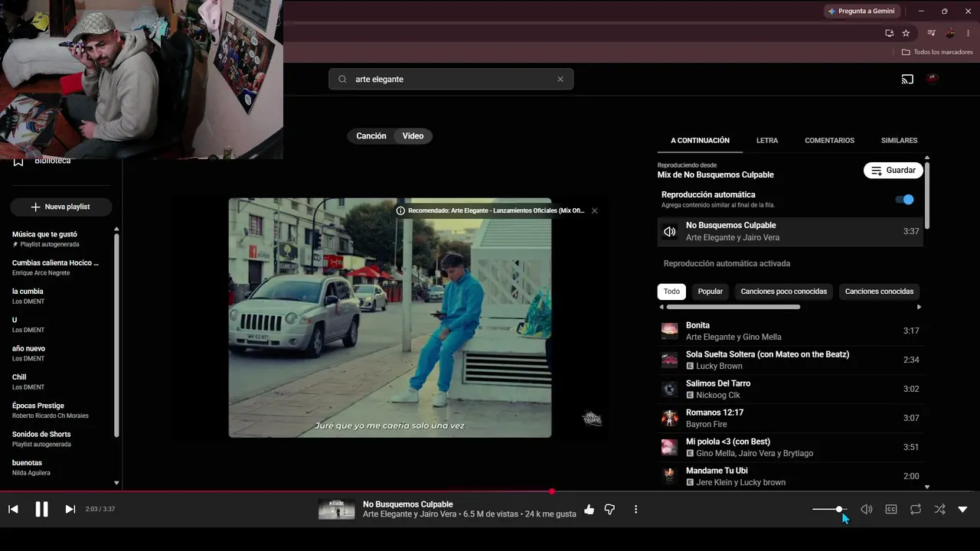The width and height of the screenshot is (980, 551).
Task: Open the player bar more options menu
Action: coord(635,509)
